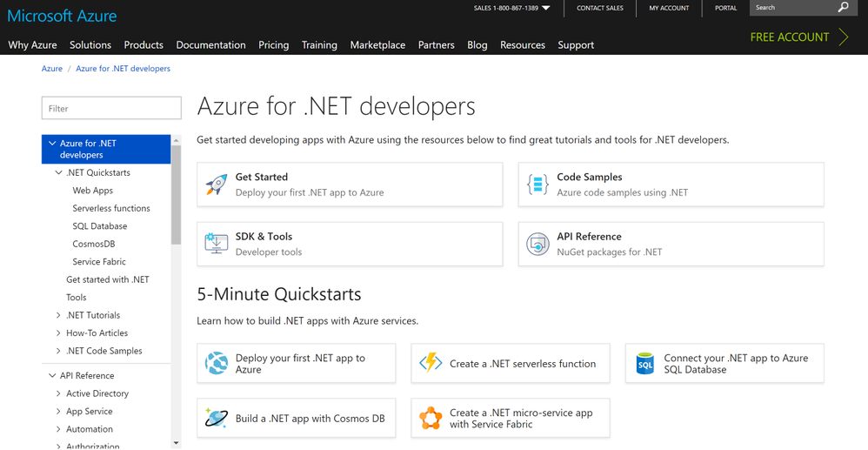Open the Get Started card title
Screen dimensions: 868x450
tap(261, 177)
